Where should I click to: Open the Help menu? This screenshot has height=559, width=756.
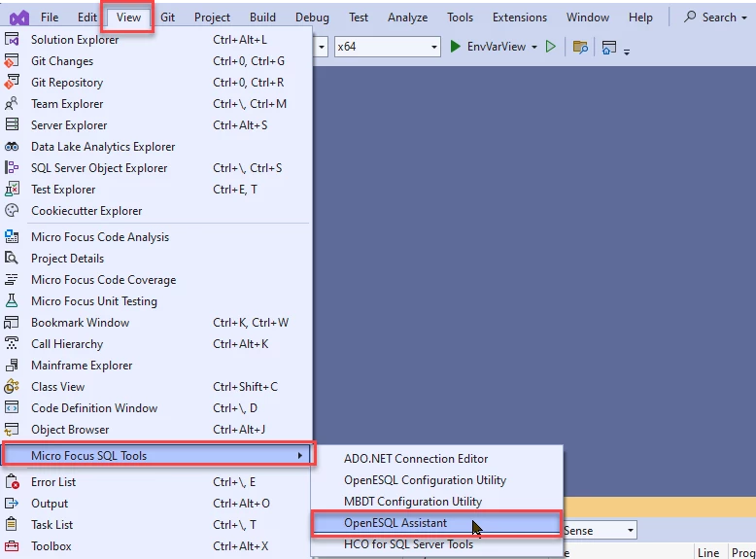click(640, 17)
